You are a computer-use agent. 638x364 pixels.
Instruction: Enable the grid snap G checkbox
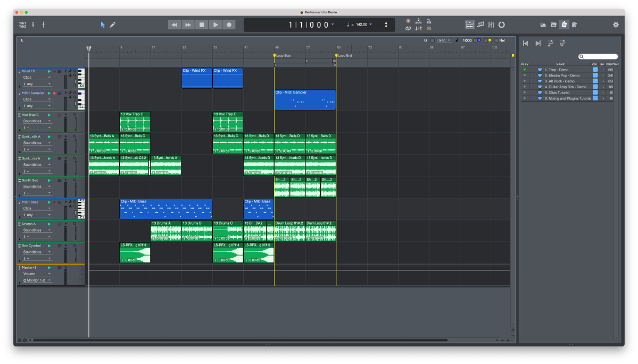(433, 40)
